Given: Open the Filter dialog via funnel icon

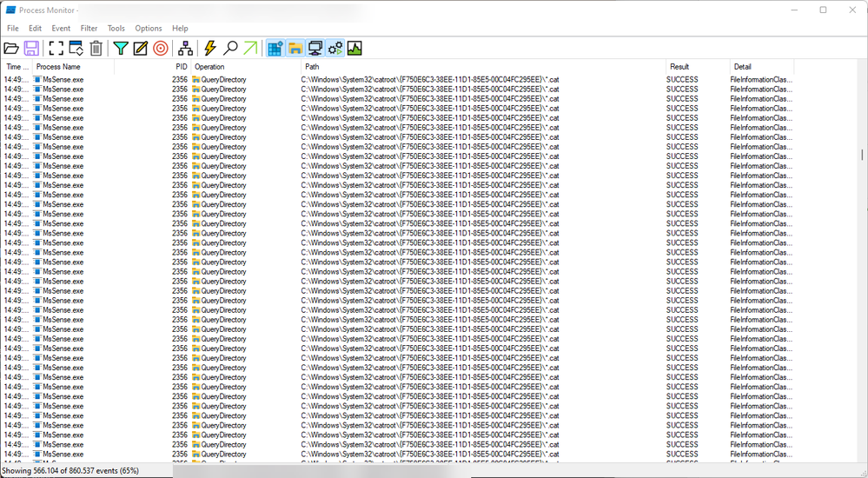Looking at the screenshot, I should point(120,49).
